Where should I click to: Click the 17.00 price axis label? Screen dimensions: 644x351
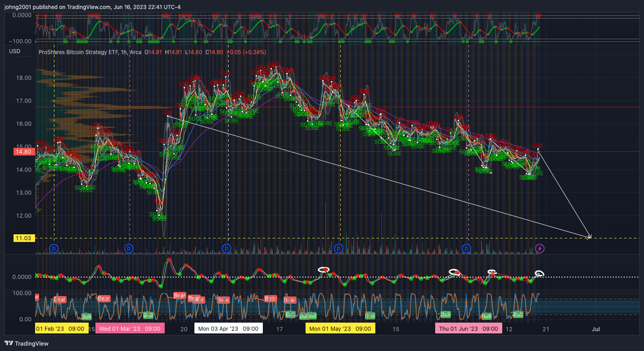[24, 101]
